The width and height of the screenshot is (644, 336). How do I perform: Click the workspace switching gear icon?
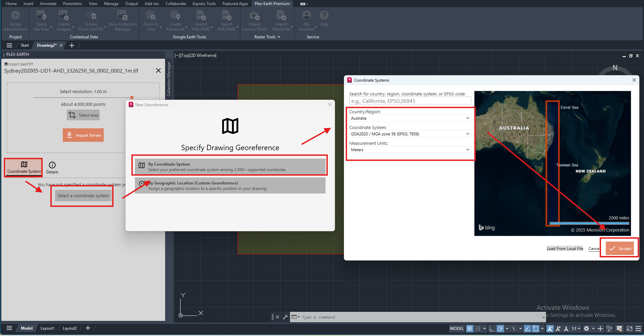(x=586, y=329)
